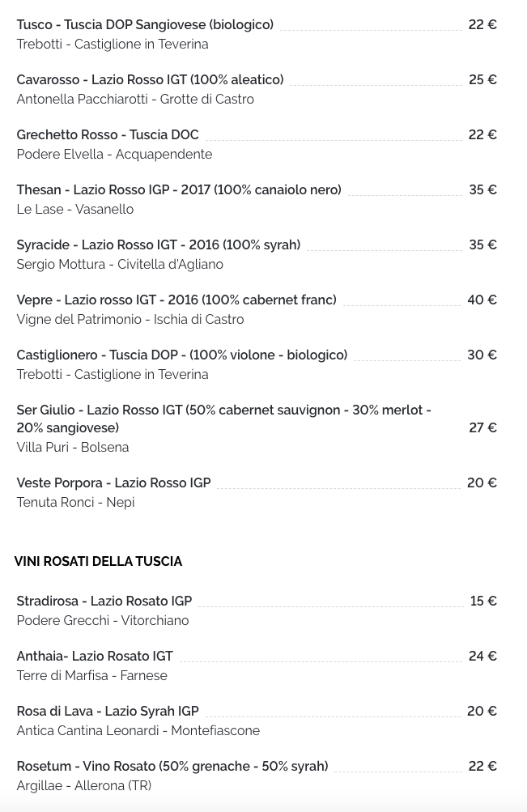The height and width of the screenshot is (812, 527).
Task: Click the Villa Puri - Bolsena producer line
Action: tap(73, 448)
